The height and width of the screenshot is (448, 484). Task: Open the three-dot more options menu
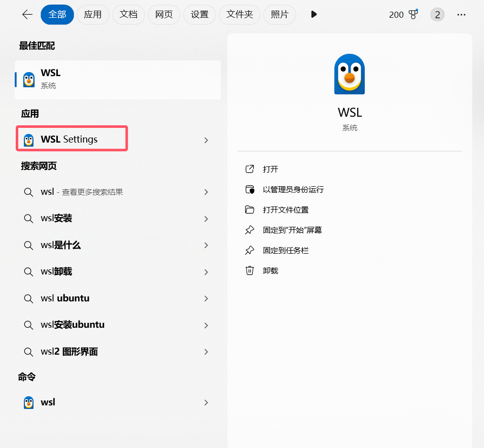pyautogui.click(x=461, y=15)
